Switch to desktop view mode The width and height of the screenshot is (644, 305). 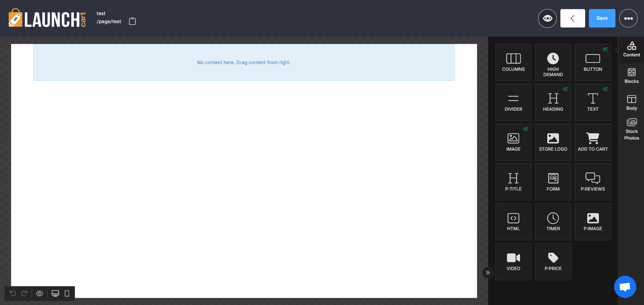click(55, 294)
